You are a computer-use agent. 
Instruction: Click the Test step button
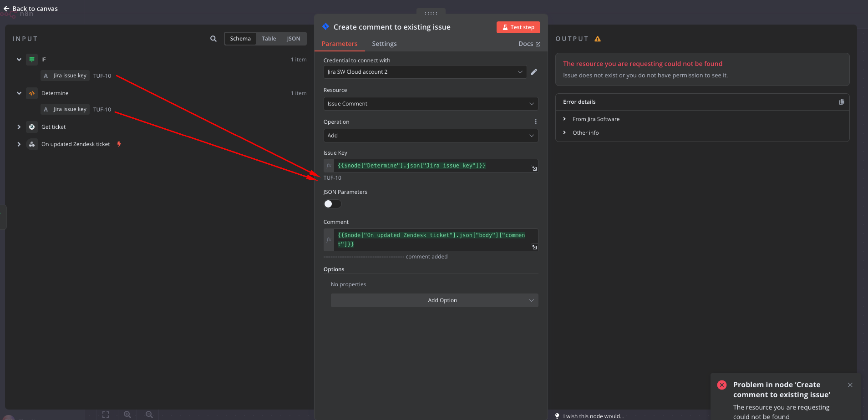518,27
